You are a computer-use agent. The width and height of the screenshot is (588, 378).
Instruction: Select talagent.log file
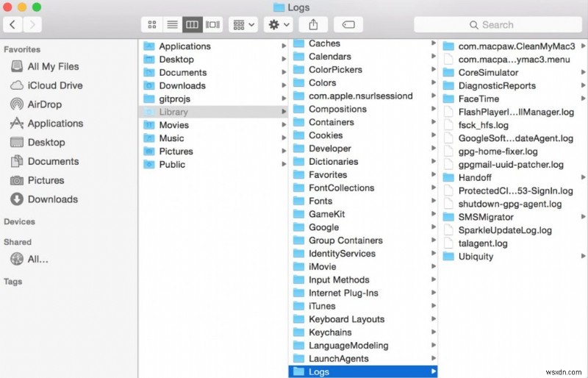coord(514,243)
